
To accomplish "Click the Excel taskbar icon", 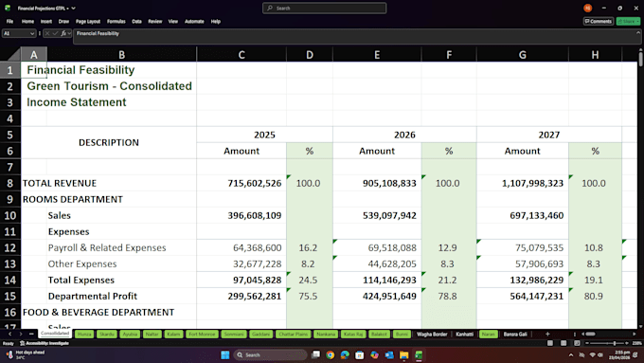I will coord(419,354).
